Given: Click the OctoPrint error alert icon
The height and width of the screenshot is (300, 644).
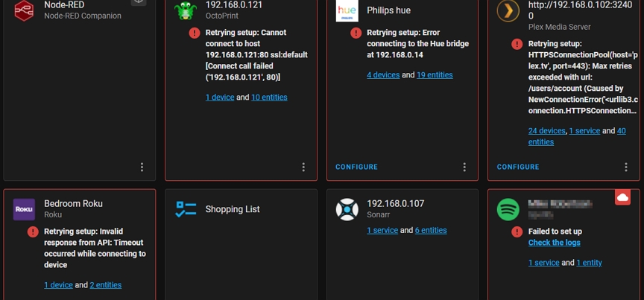Looking at the screenshot, I should click(195, 33).
